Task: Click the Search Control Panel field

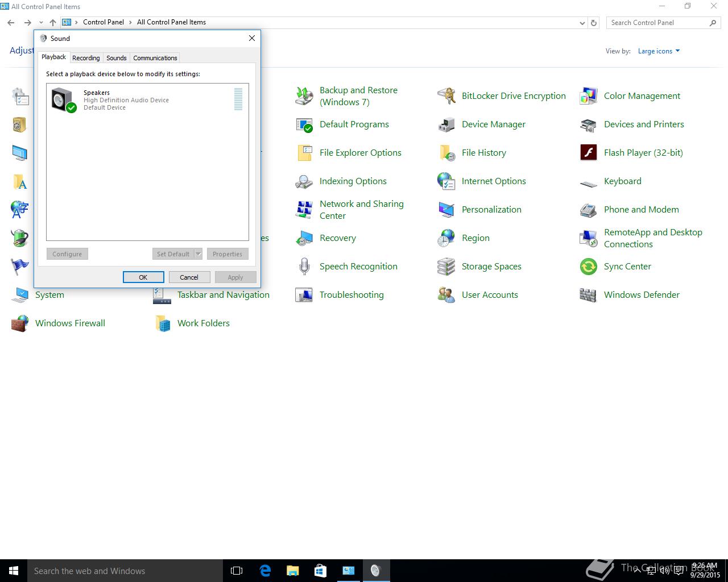Action: coord(657,23)
